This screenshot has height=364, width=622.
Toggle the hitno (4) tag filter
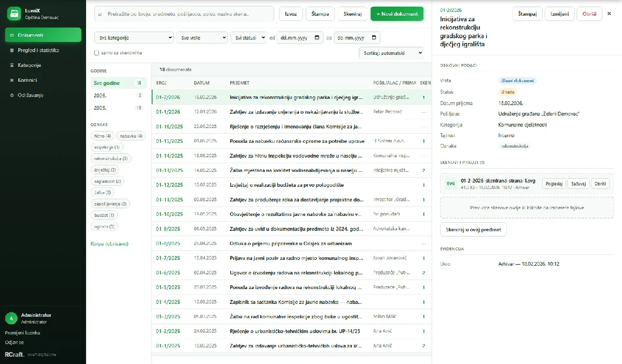click(x=102, y=136)
